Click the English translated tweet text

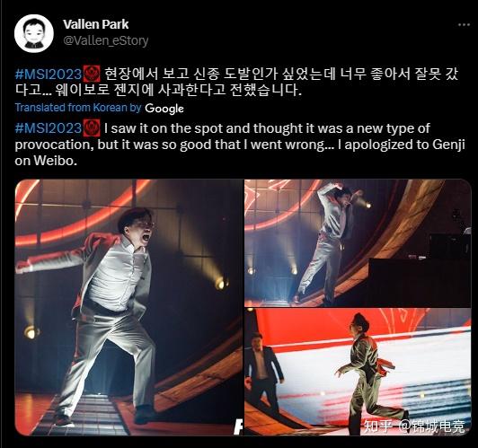[240, 145]
